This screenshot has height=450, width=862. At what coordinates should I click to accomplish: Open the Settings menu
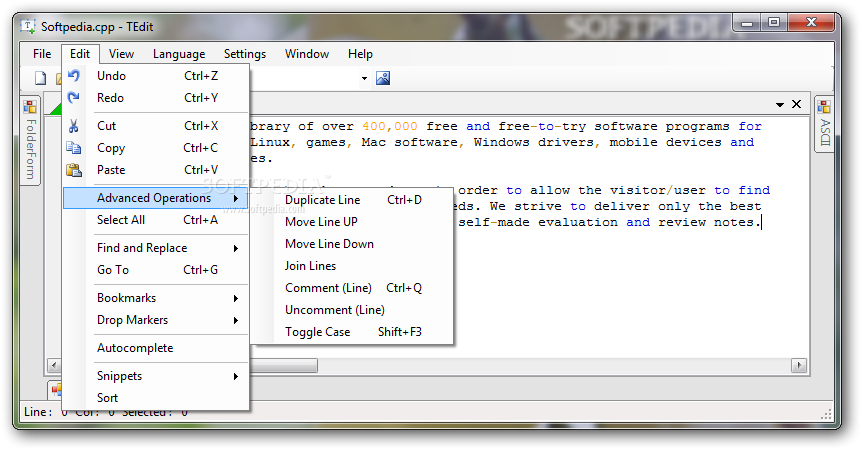click(x=245, y=54)
